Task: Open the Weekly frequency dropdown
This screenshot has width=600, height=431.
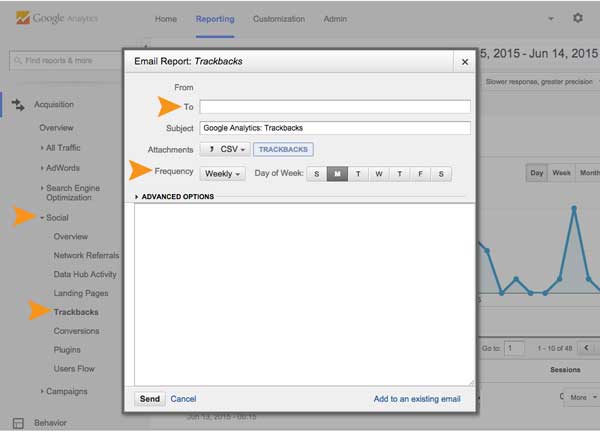Action: click(222, 174)
